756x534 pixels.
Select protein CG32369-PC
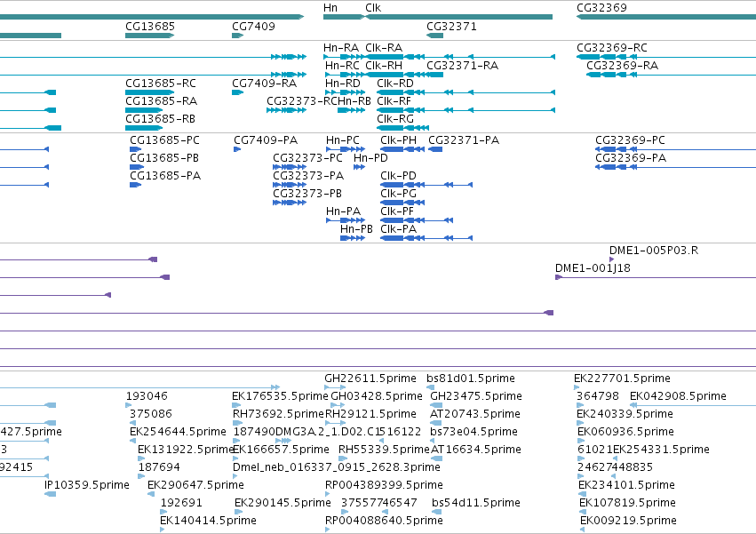pos(630,140)
